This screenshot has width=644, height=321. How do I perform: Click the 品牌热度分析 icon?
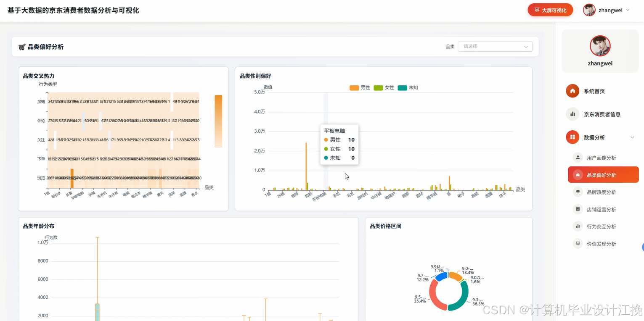click(x=578, y=192)
